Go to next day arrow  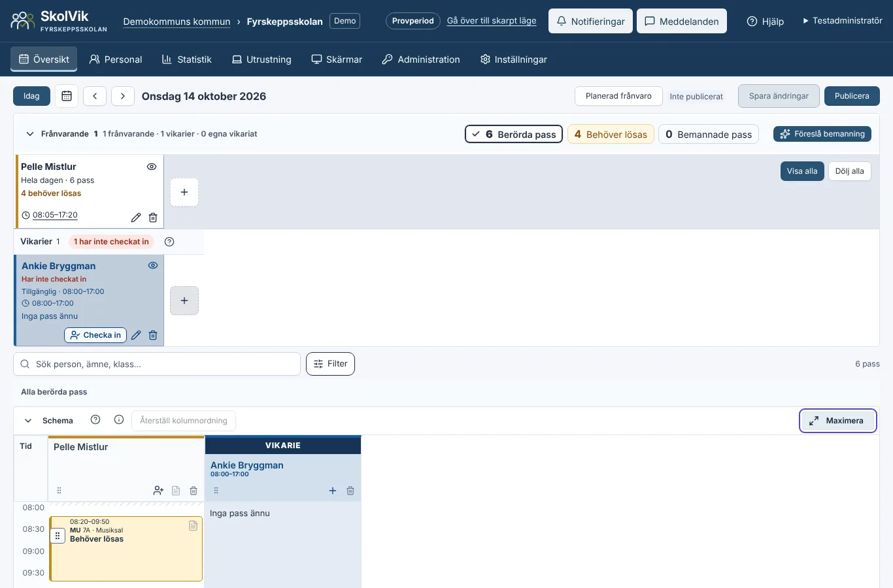[x=123, y=96]
